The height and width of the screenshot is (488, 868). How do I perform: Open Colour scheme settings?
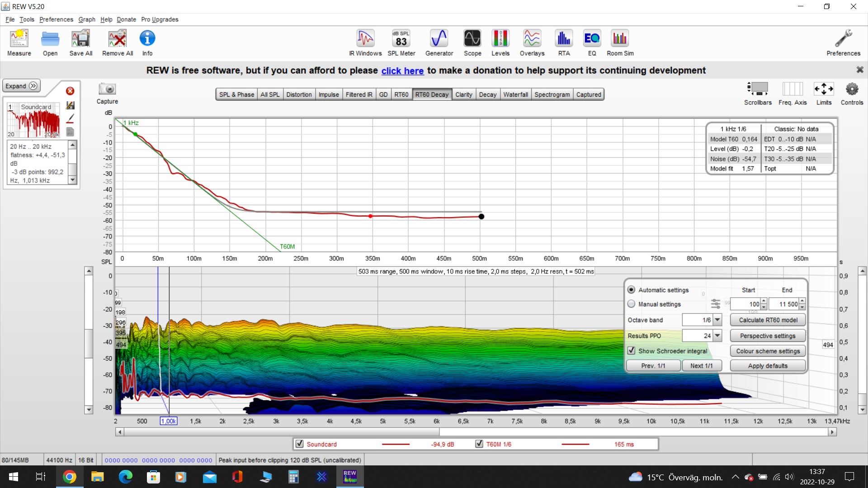(x=768, y=351)
